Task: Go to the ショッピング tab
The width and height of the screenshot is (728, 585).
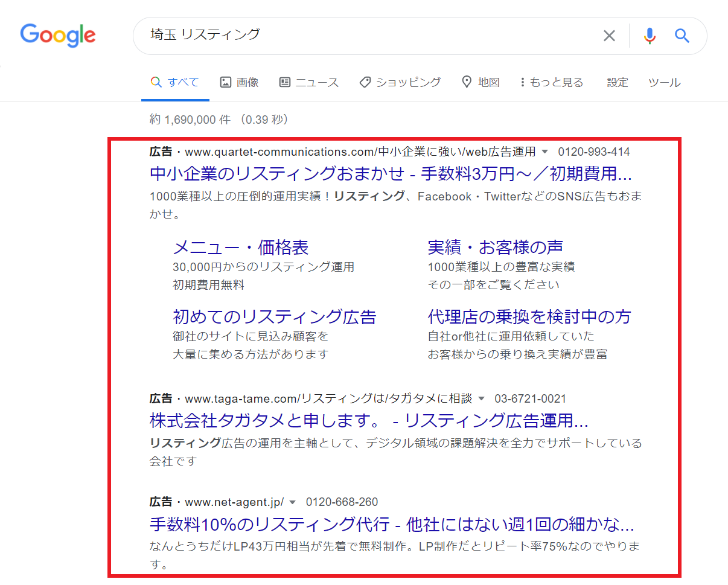Action: pos(400,82)
